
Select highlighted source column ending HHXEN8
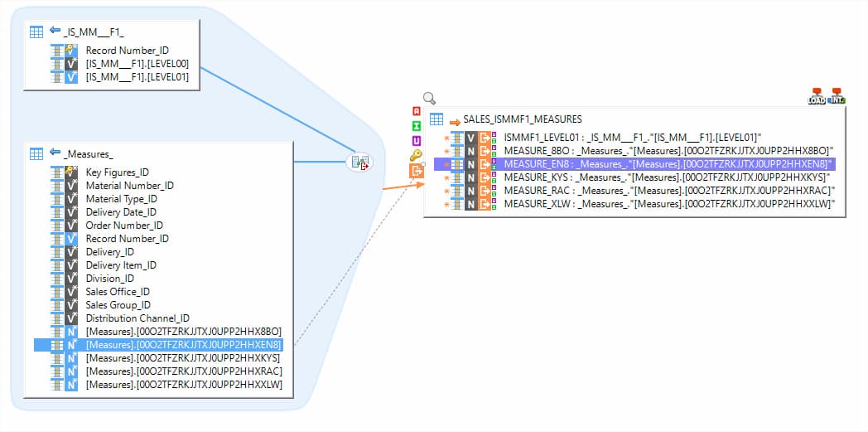tap(184, 345)
